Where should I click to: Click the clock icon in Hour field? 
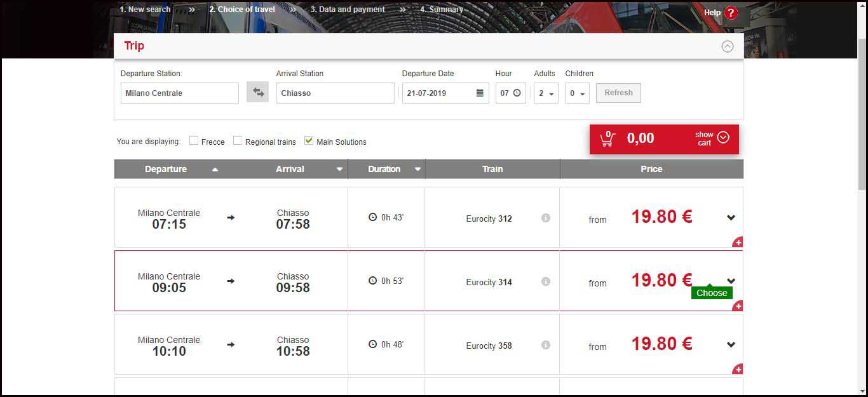(517, 93)
